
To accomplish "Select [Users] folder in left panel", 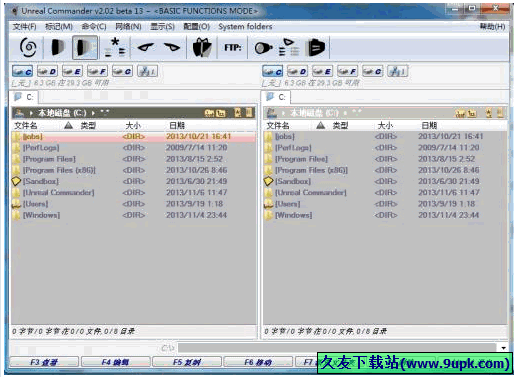I will click(134, 204).
